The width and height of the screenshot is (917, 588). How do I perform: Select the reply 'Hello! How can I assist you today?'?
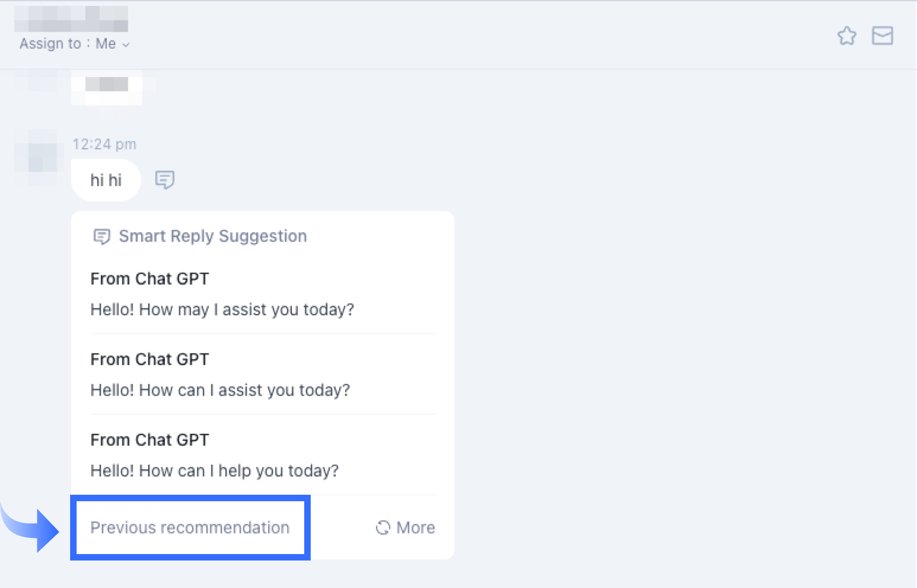[x=220, y=390]
